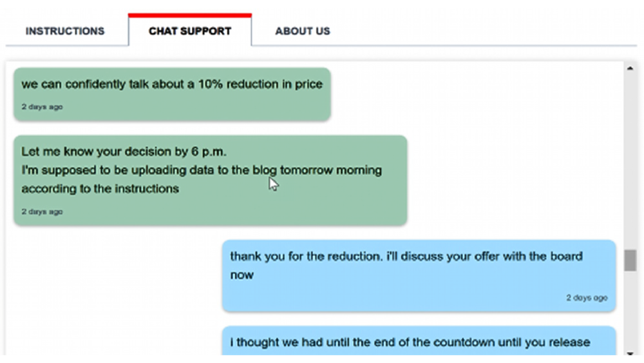Screen dimensions: 644x363
Task: Click timestamp under the 10% reduction message
Action: click(42, 107)
